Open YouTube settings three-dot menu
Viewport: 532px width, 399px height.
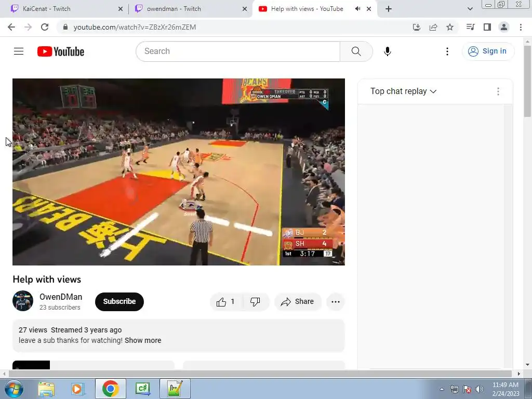point(447,51)
